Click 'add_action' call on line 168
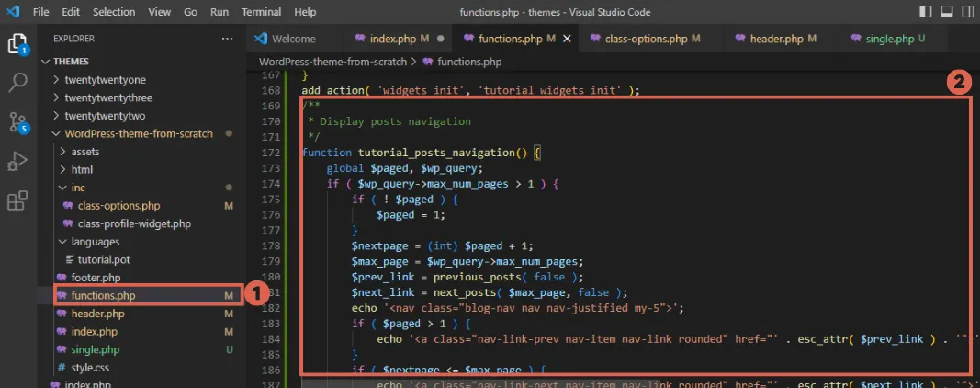This screenshot has height=388, width=980. click(x=332, y=91)
